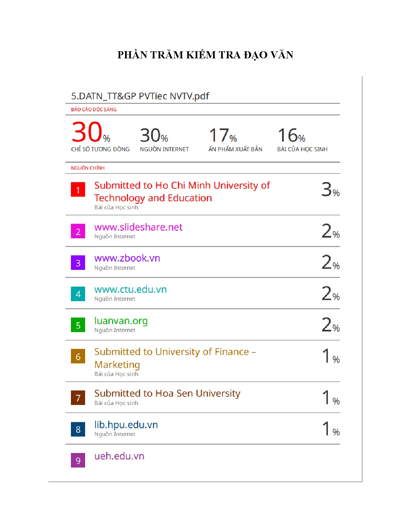Screen dimensions: 411x532
Task: Select the brown number 7 source badge
Action: pos(78,398)
